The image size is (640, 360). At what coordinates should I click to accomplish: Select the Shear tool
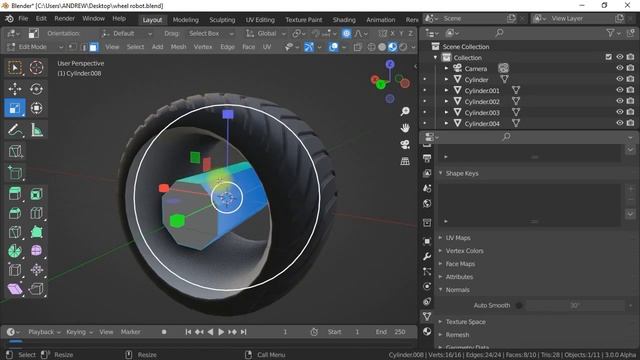[15, 289]
